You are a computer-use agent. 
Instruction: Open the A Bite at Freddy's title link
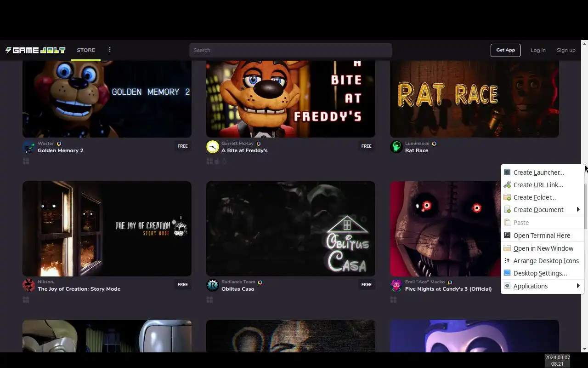pyautogui.click(x=244, y=150)
